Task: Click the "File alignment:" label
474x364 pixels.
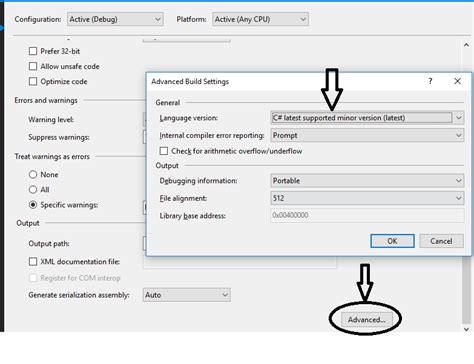Action: point(183,198)
